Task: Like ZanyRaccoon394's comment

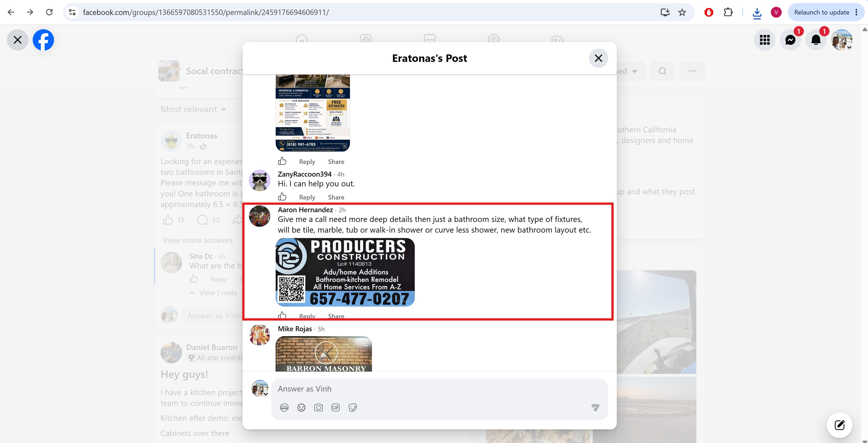Action: (x=282, y=197)
